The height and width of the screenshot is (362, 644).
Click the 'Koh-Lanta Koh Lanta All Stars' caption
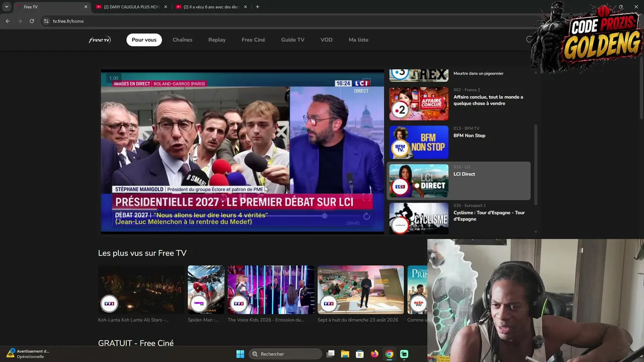click(133, 320)
